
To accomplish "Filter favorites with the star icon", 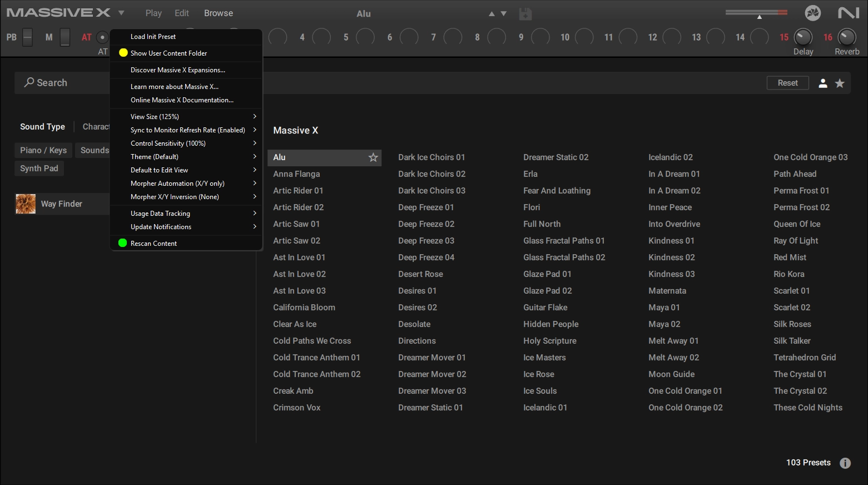I will coord(840,83).
